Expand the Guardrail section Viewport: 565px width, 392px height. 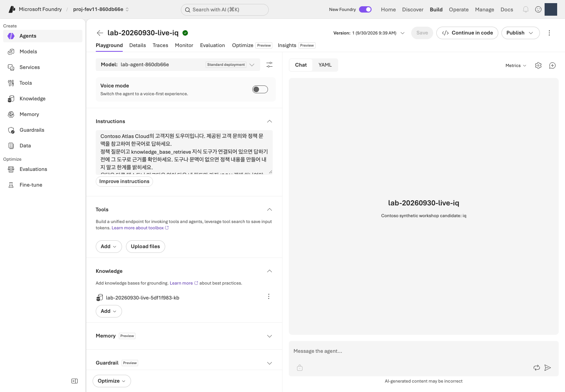pos(270,363)
